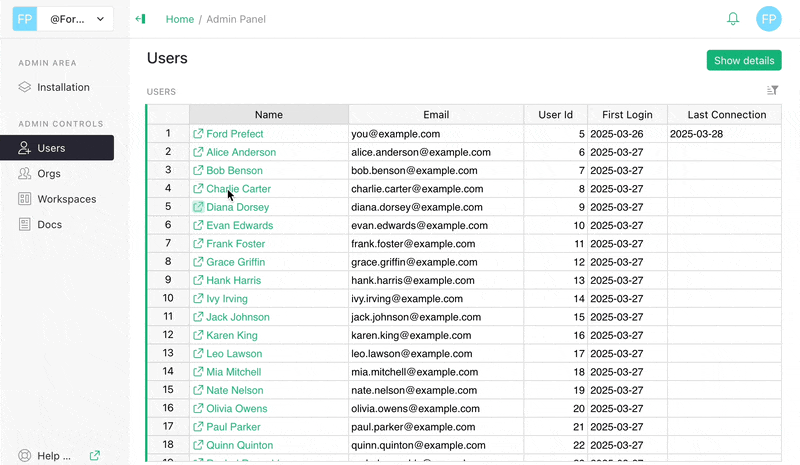Viewport: 800px width, 465px height.
Task: Open Alice Anderson's user link
Action: tap(241, 152)
